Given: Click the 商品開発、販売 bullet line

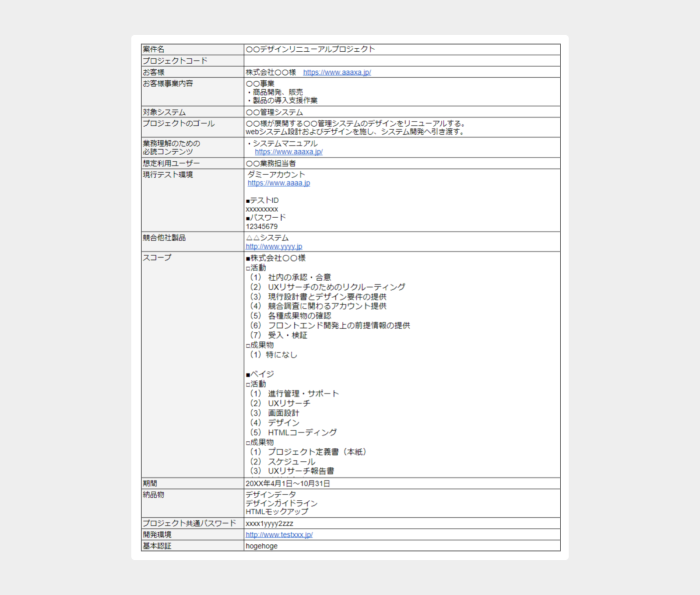Looking at the screenshot, I should click(275, 92).
